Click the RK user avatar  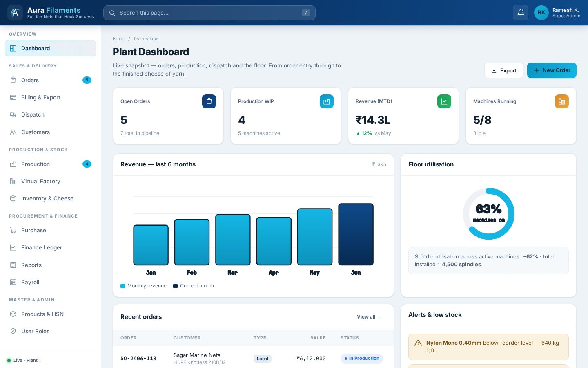pyautogui.click(x=541, y=13)
